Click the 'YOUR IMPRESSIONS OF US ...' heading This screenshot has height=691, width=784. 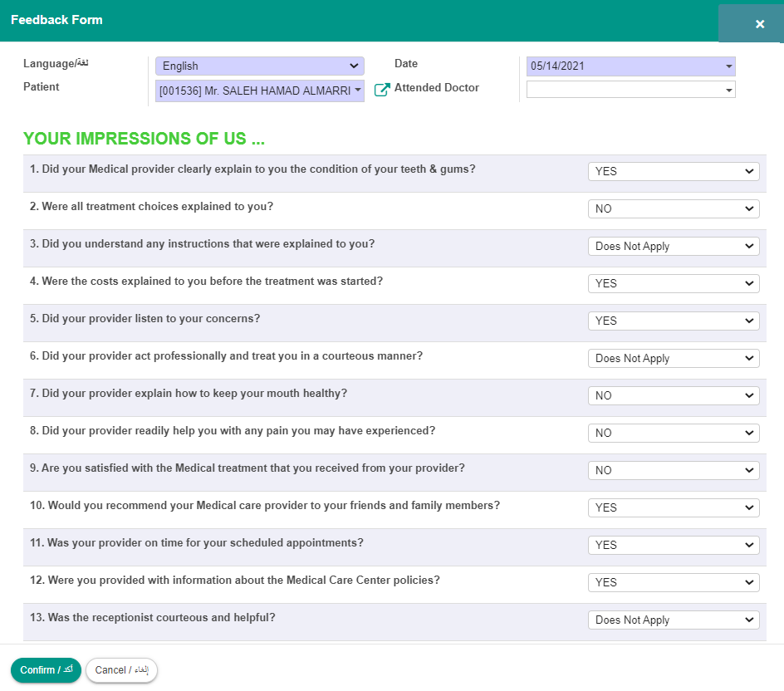click(x=144, y=139)
